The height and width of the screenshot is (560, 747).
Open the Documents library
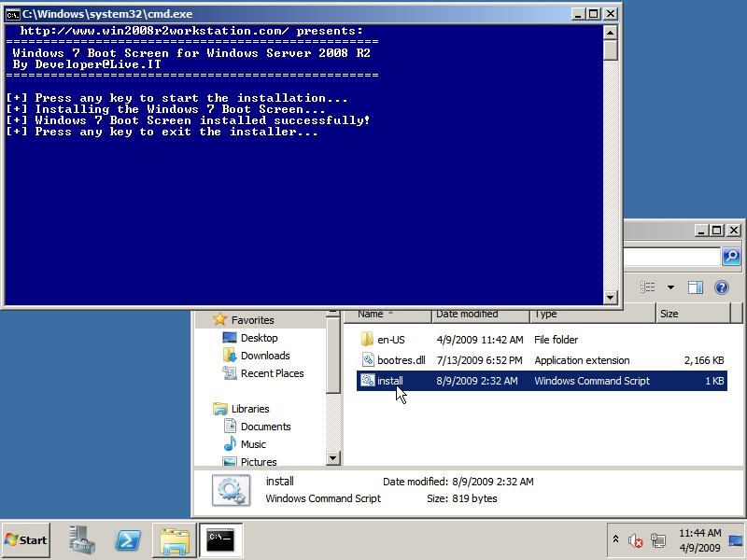(265, 427)
